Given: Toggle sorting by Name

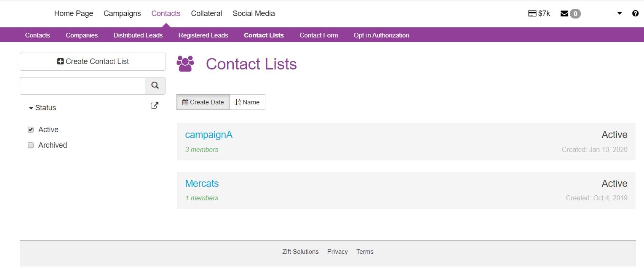Looking at the screenshot, I should [x=247, y=102].
